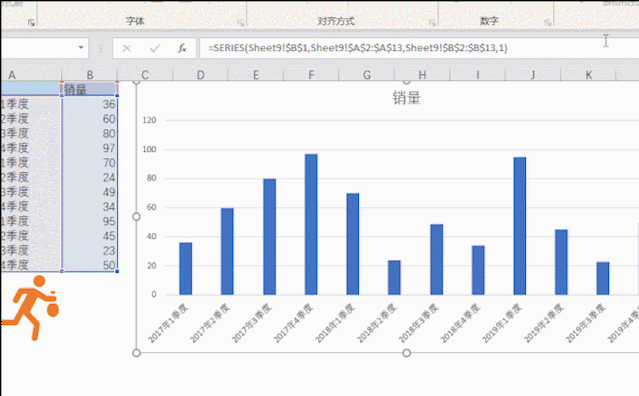This screenshot has width=639, height=396.
Task: Select column J header
Action: [533, 75]
